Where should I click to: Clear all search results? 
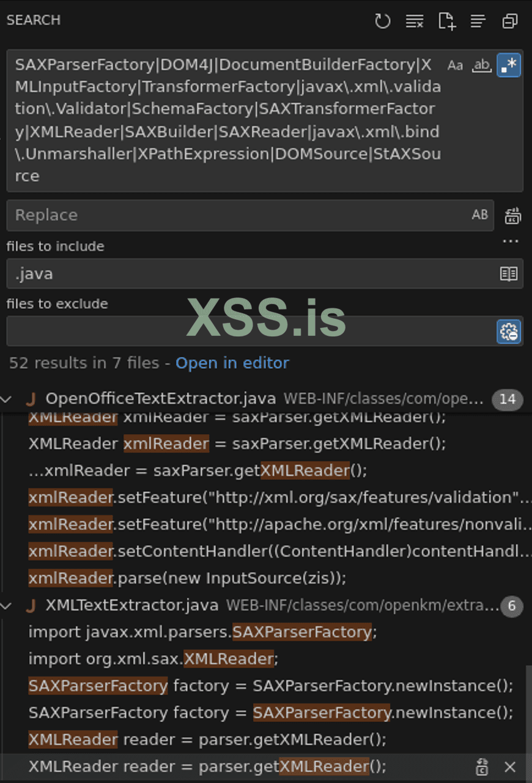tap(415, 21)
